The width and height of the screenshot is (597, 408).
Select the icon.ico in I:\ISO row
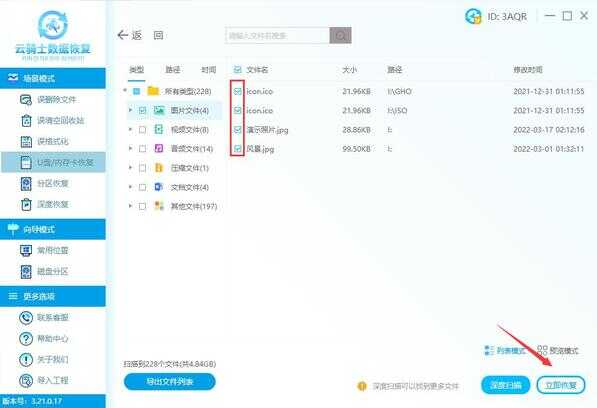click(x=407, y=110)
